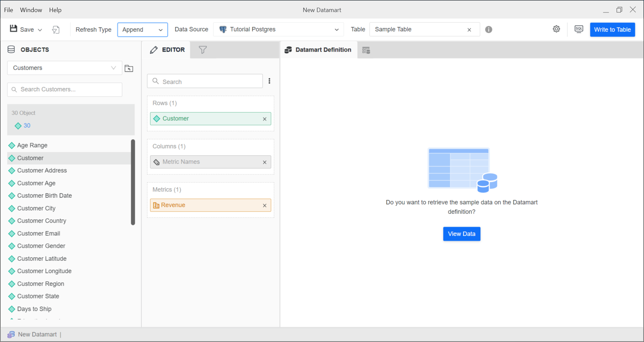
Task: Open the Tutorial Postgres data source dropdown
Action: [x=278, y=30]
